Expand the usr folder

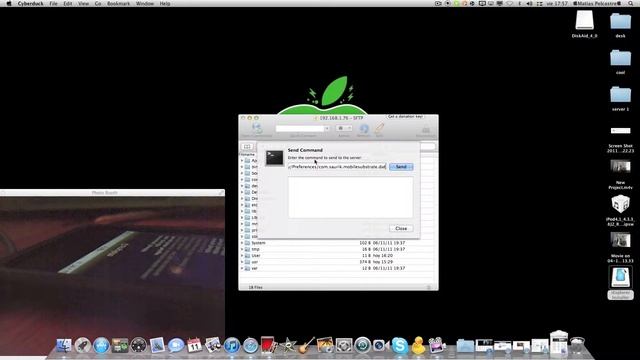(x=242, y=262)
